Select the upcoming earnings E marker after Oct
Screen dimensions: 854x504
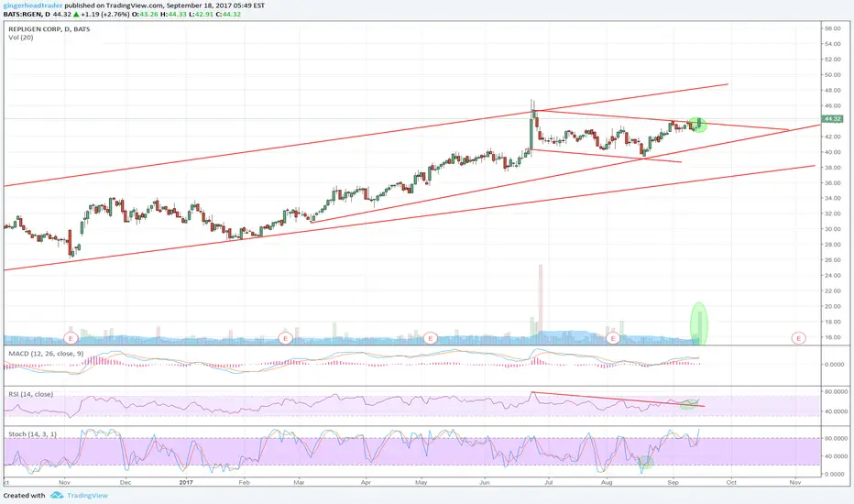coord(798,338)
